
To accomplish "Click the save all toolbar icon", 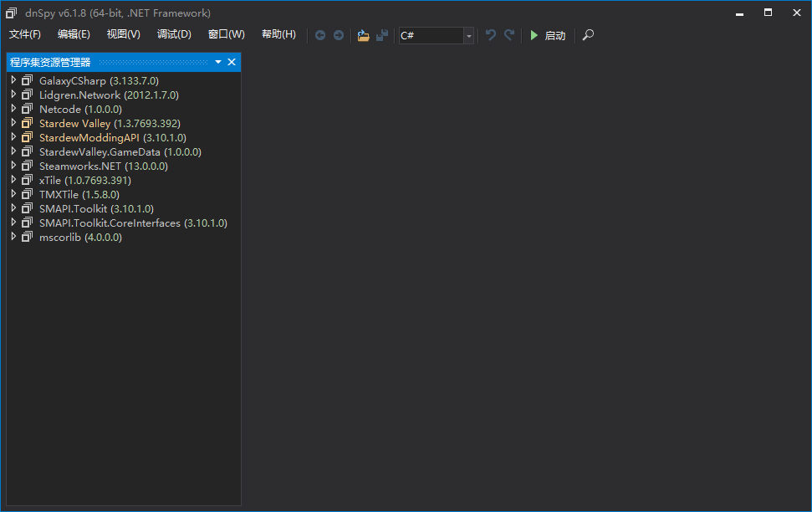I will 382,35.
